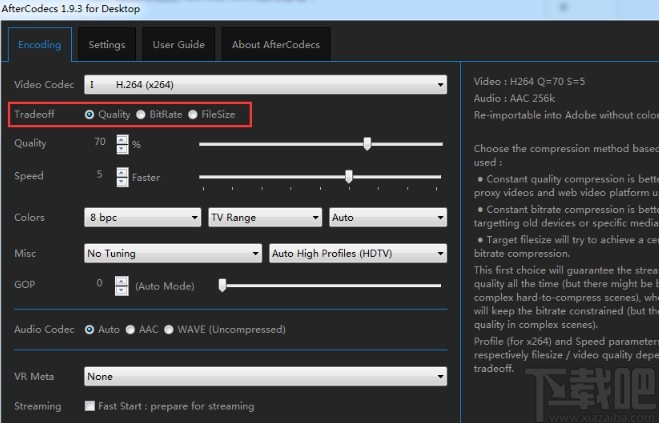Open the Video Codec dropdown
The width and height of the screenshot is (659, 423).
[x=265, y=85]
